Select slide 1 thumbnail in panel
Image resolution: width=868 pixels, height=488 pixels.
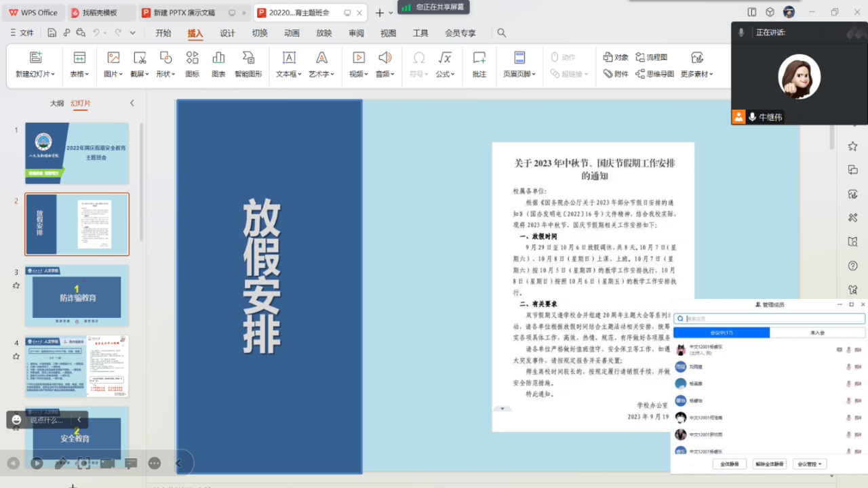77,153
